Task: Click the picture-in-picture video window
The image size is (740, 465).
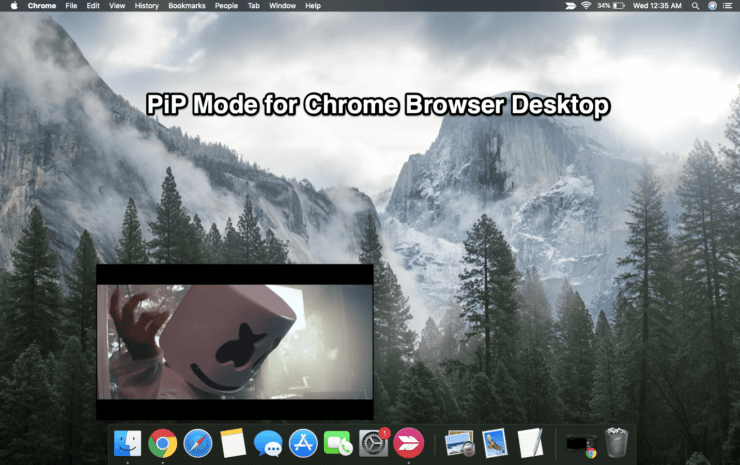Action: [235, 342]
